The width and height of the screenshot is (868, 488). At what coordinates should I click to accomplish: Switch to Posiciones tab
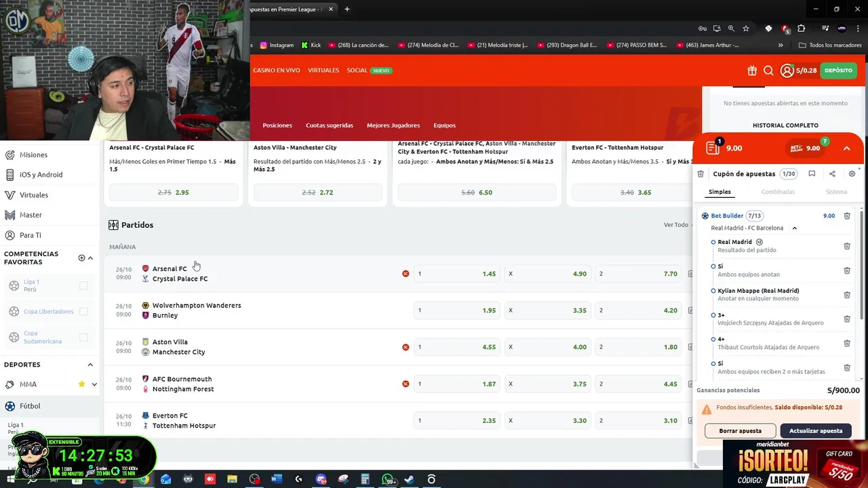click(x=277, y=125)
